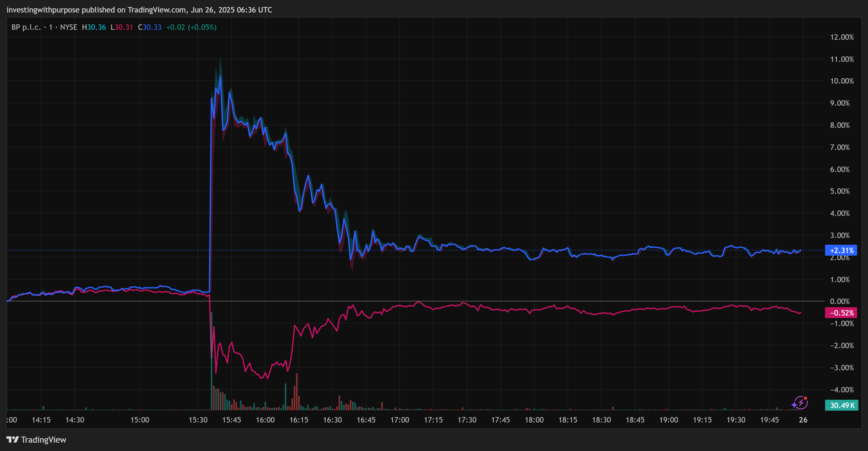Viewport: 868px width, 451px height.
Task: Click the blue +2.31% price label
Action: [x=841, y=250]
